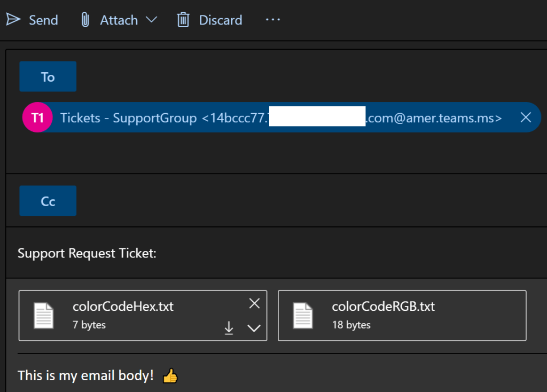Select the recipient chip email address text

(433, 118)
